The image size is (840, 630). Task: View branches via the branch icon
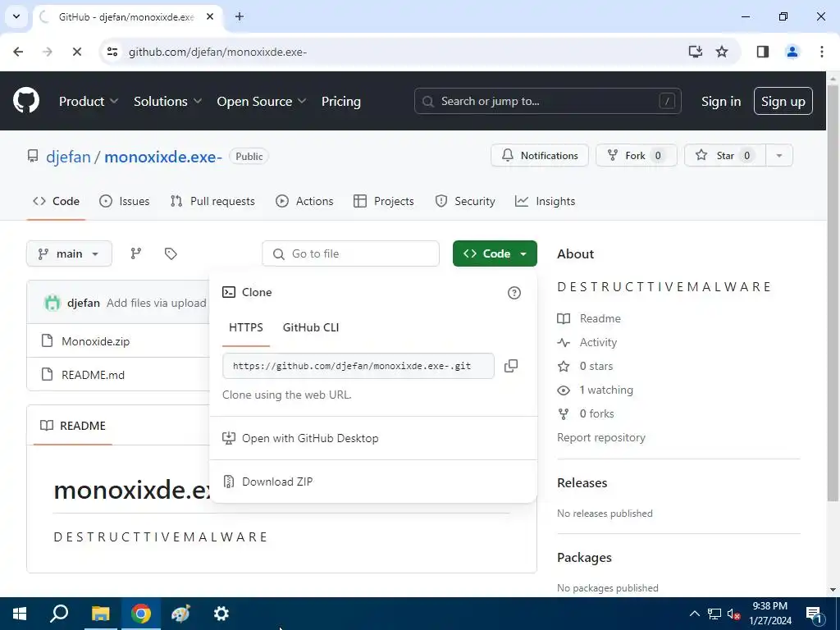point(136,253)
